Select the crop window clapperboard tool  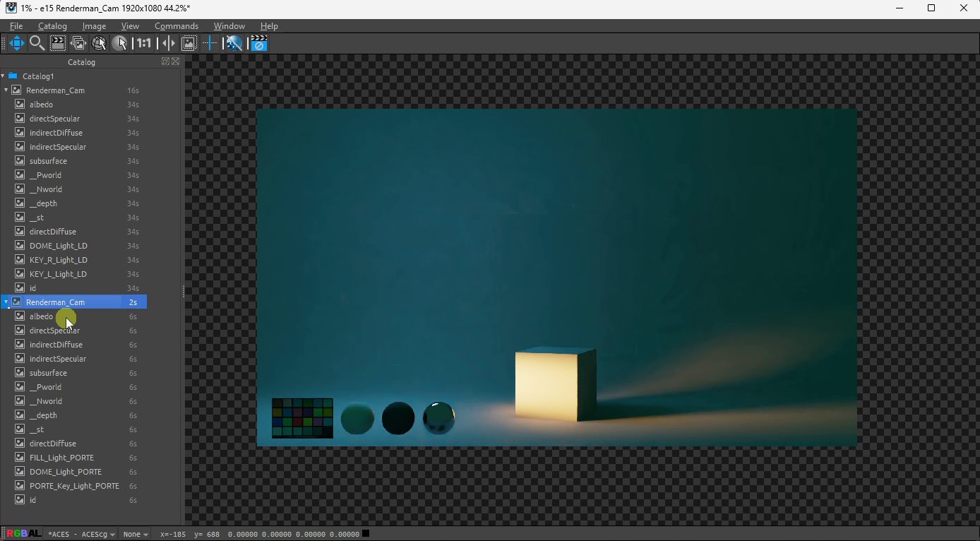click(x=58, y=44)
